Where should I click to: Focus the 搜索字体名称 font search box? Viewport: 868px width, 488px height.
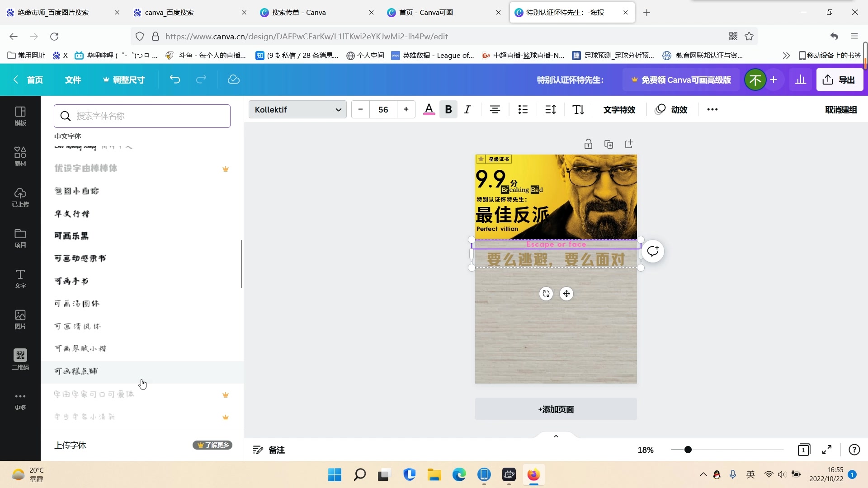point(142,116)
